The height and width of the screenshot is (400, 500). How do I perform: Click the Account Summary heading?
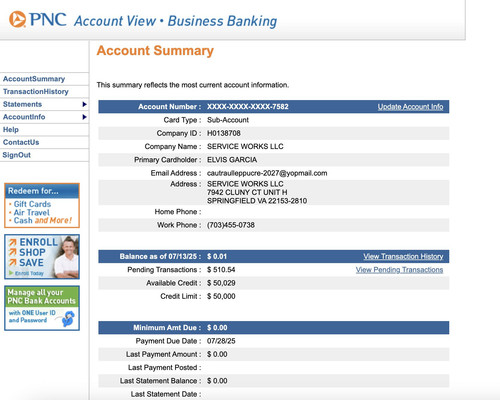coord(155,51)
